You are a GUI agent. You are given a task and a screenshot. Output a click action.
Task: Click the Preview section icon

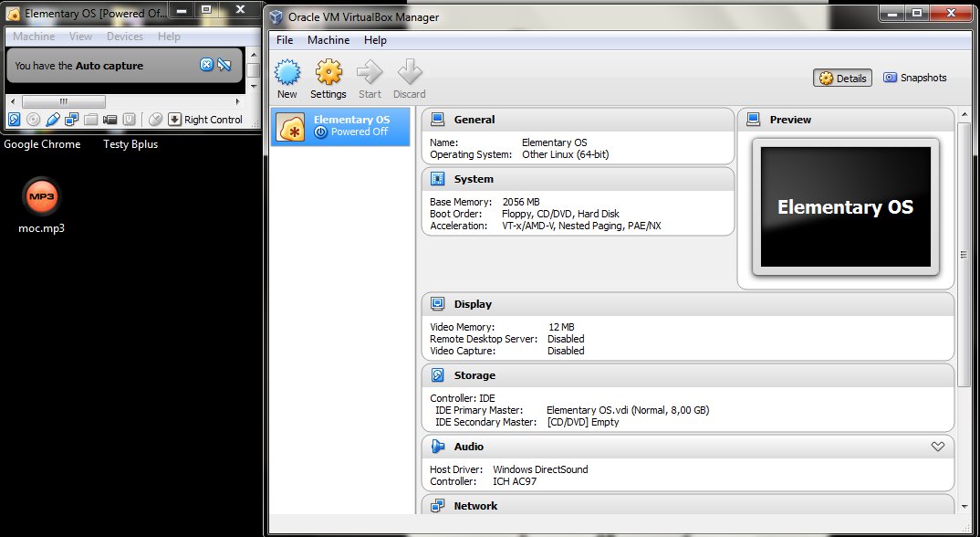tap(753, 119)
